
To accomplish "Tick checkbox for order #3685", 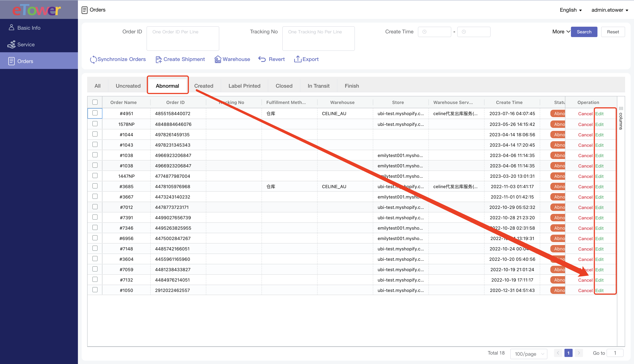I will (95, 186).
